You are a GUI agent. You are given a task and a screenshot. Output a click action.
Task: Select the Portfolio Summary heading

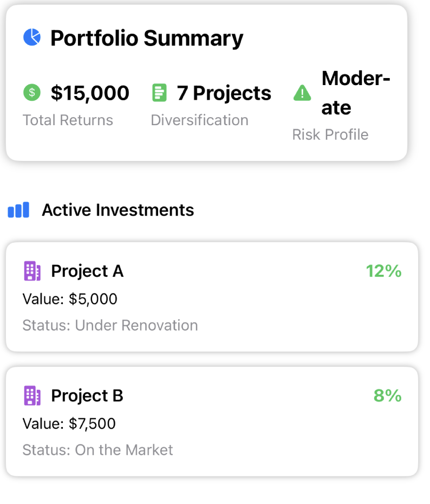click(x=147, y=38)
